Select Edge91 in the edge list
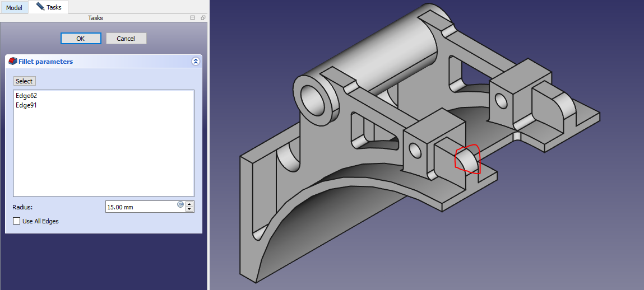The width and height of the screenshot is (644, 290). tap(26, 105)
